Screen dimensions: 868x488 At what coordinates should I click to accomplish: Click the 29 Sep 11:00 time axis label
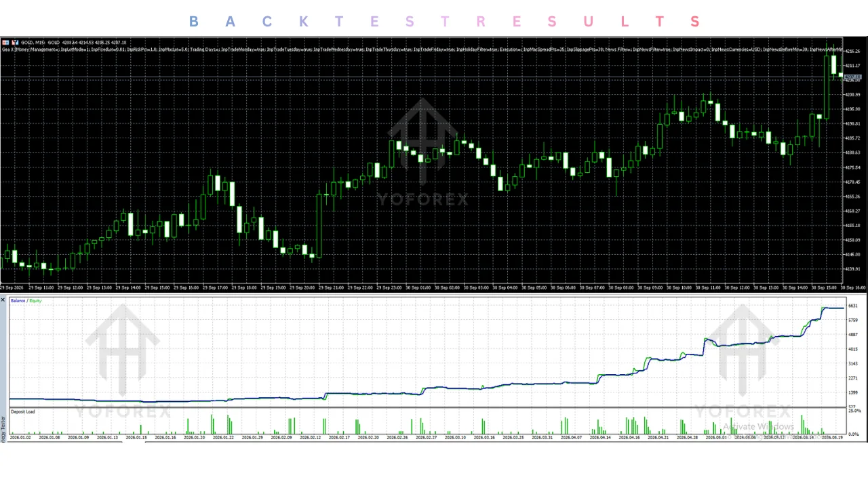click(x=43, y=287)
